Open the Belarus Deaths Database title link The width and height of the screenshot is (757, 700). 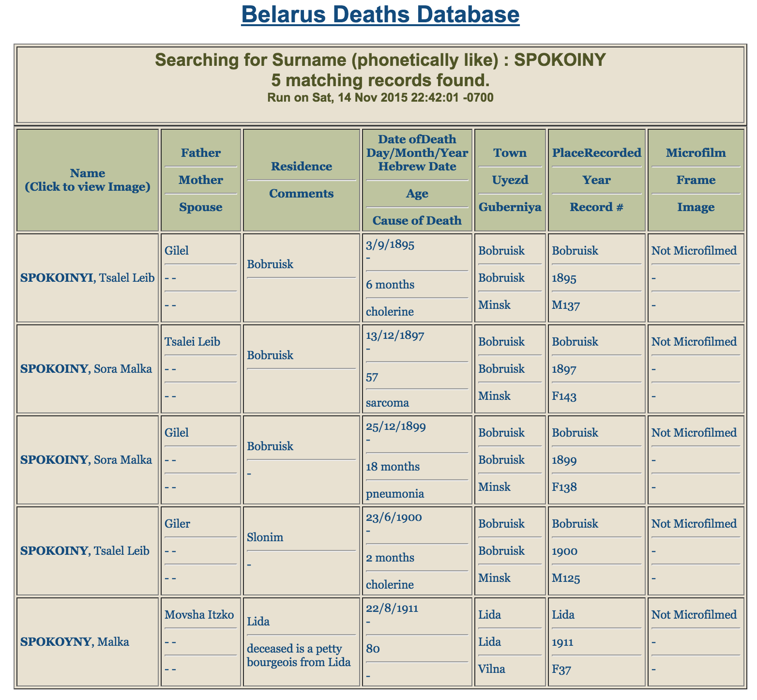click(x=380, y=15)
